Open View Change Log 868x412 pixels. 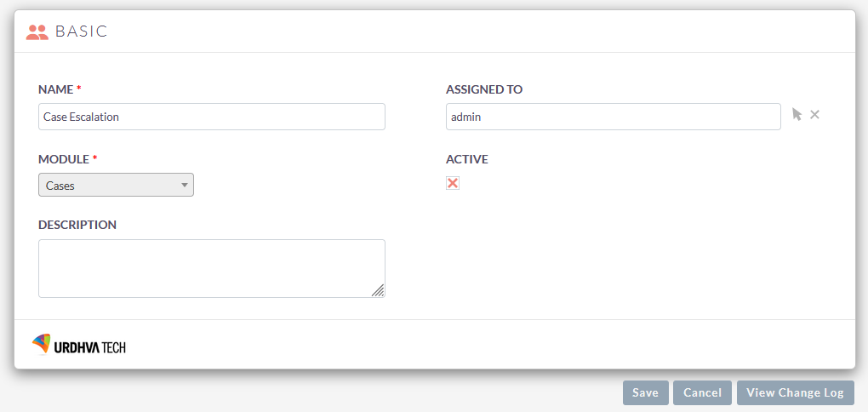(x=795, y=392)
